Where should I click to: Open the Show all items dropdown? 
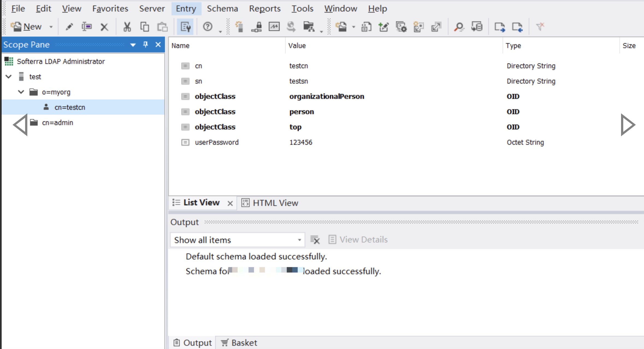299,240
